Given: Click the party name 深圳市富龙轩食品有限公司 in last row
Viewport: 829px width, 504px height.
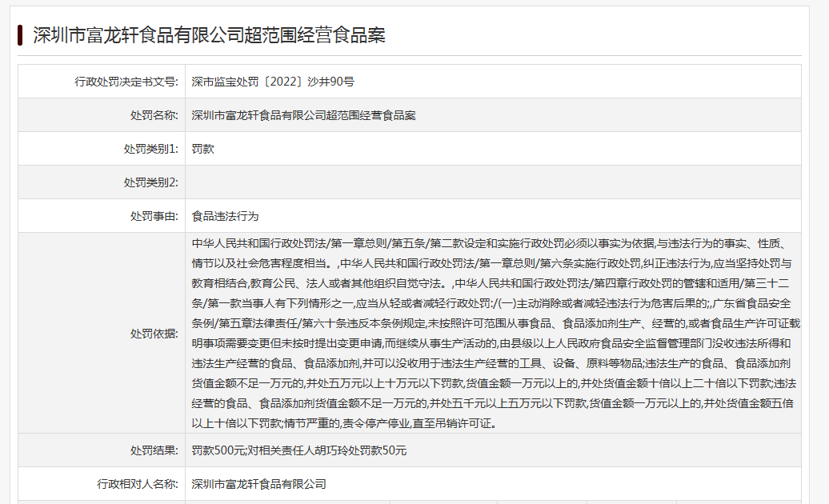Looking at the screenshot, I should pyautogui.click(x=259, y=484).
